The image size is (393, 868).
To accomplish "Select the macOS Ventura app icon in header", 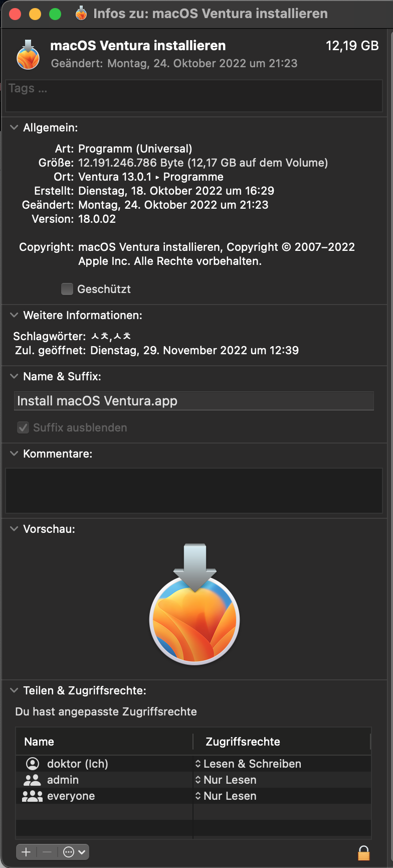I will coord(28,55).
